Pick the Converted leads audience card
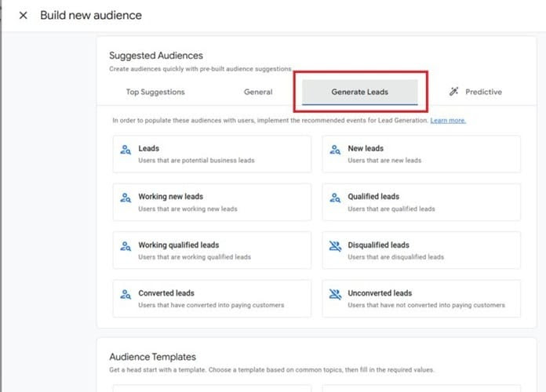The height and width of the screenshot is (392, 546). tap(212, 299)
